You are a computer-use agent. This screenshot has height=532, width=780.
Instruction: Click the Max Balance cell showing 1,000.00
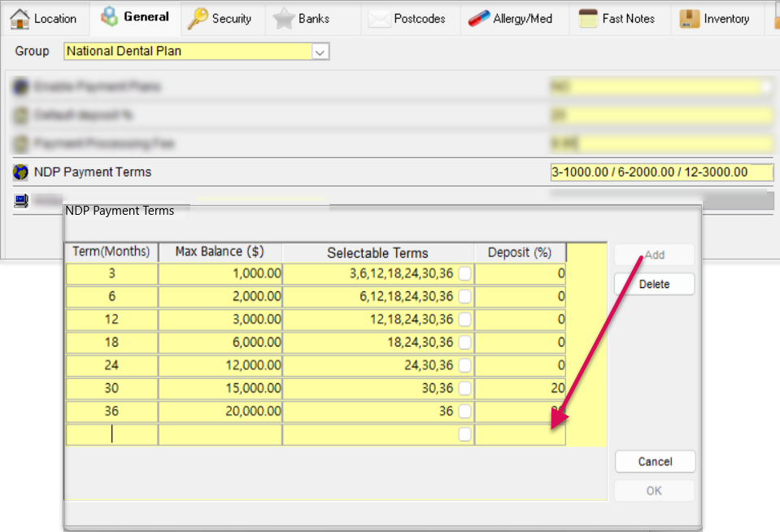click(220, 273)
